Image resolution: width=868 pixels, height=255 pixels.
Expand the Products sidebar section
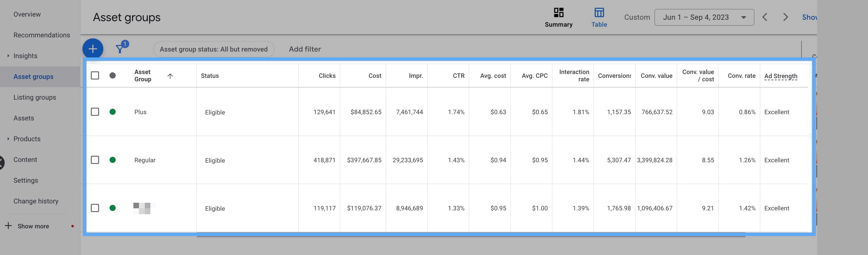point(8,139)
